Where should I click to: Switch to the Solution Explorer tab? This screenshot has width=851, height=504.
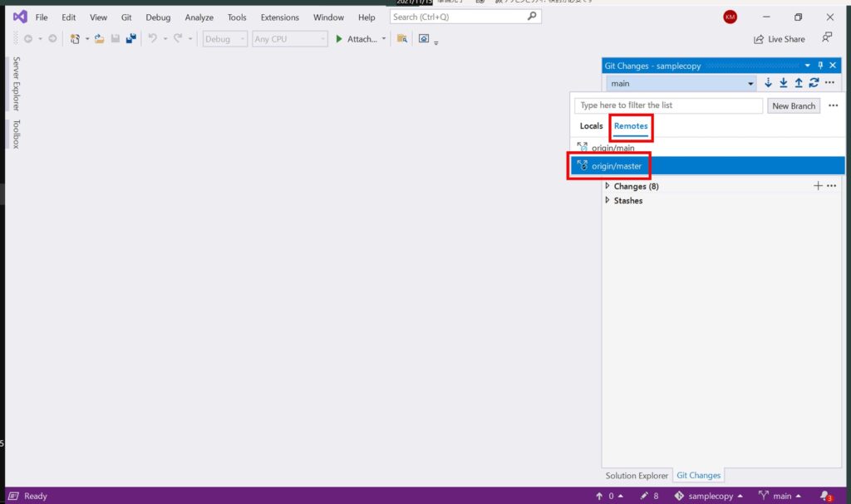(636, 475)
